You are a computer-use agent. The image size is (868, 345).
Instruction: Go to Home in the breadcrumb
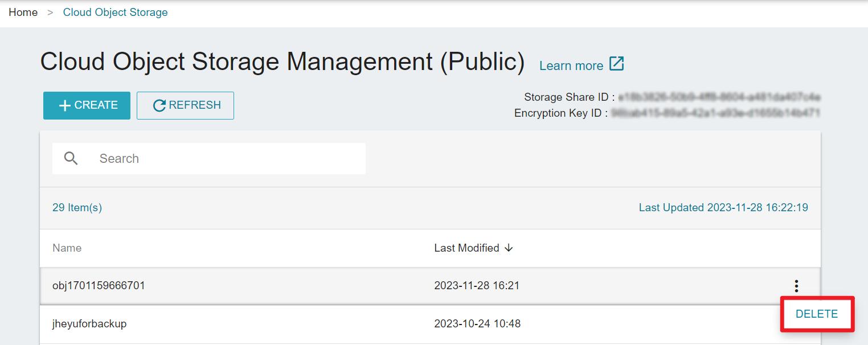(23, 13)
